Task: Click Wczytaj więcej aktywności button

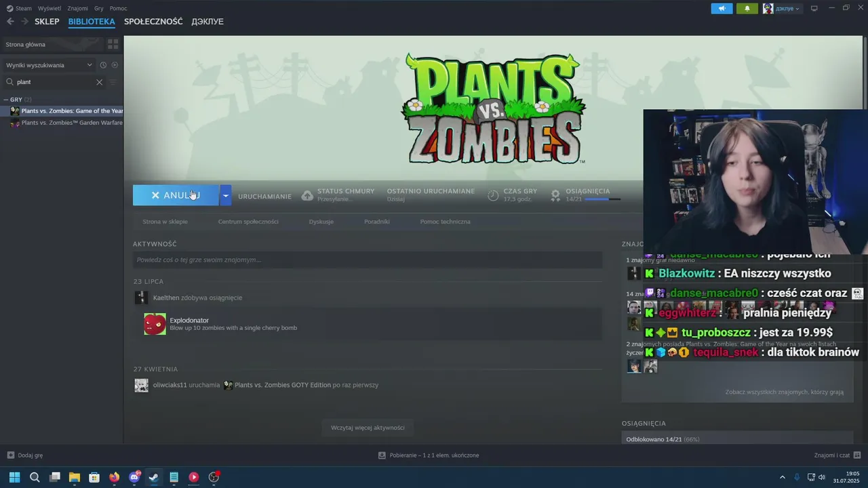Action: point(368,428)
